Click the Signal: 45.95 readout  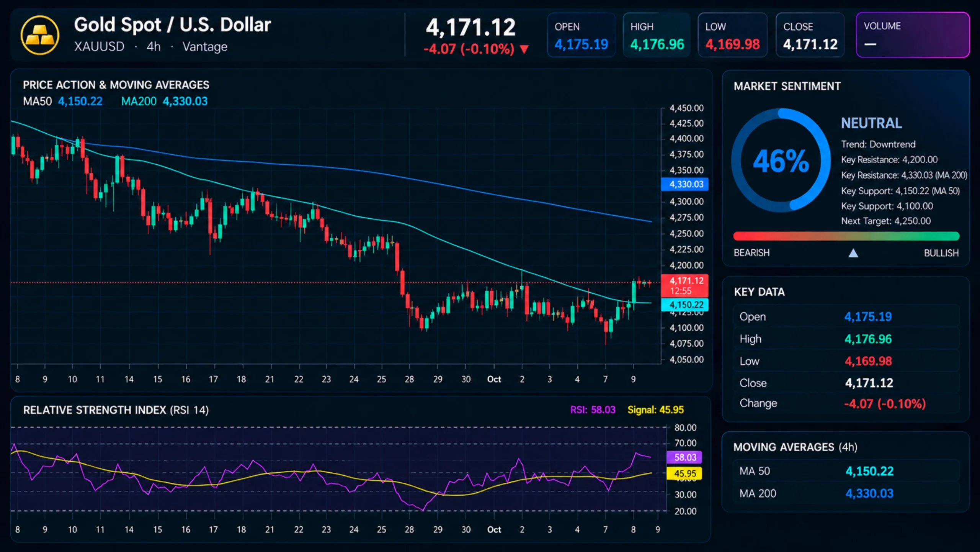655,410
